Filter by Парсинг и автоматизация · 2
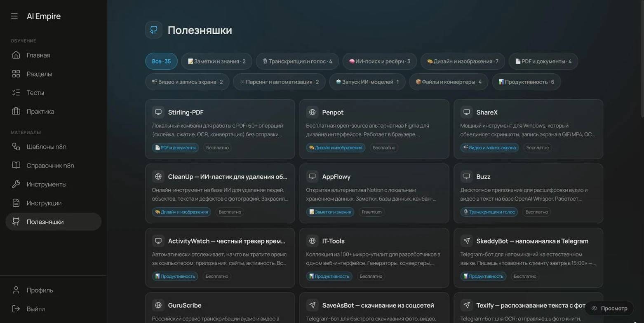The height and width of the screenshot is (323, 644). tap(279, 82)
